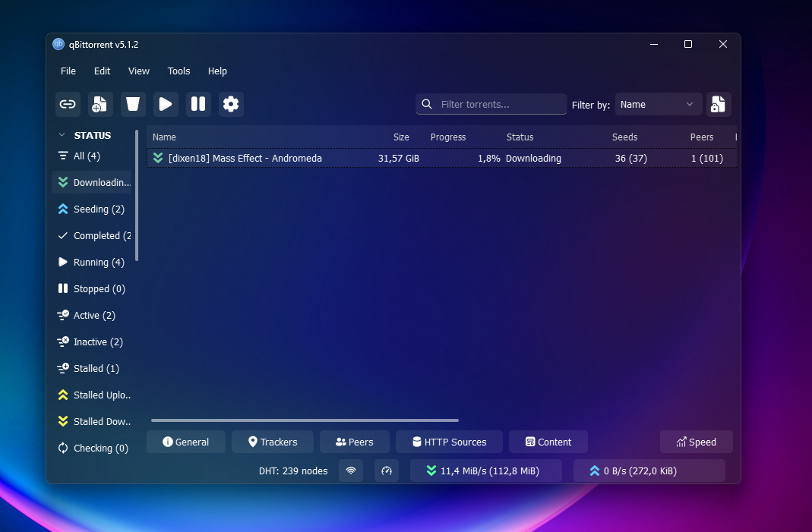Start torrent with the play icon
812x532 pixels.
166,104
